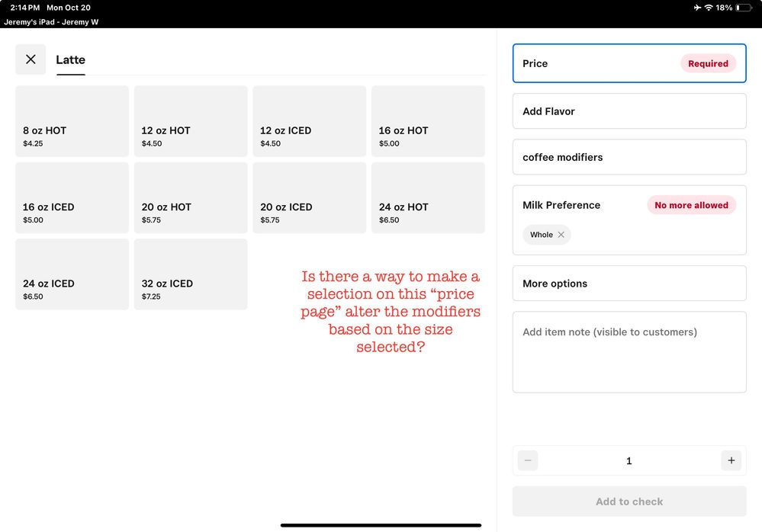Viewport: 762px width, 532px height.
Task: Increase quantity with the plus button
Action: coord(731,460)
